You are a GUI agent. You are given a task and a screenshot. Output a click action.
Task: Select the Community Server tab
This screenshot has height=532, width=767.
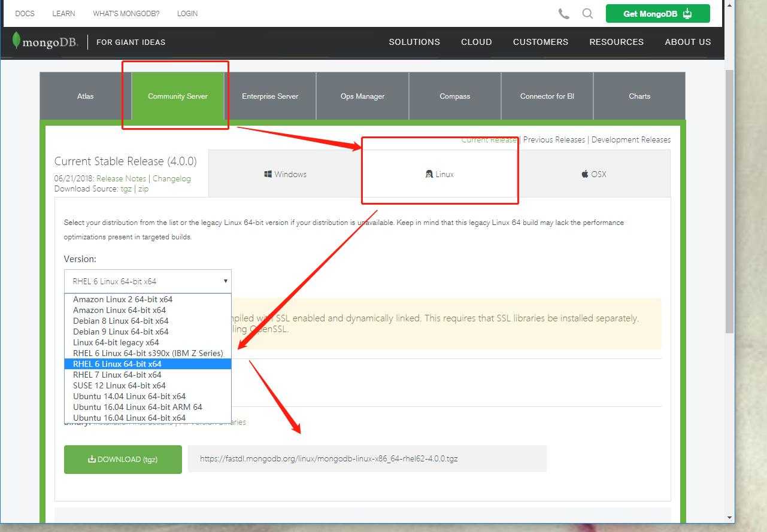pyautogui.click(x=178, y=96)
